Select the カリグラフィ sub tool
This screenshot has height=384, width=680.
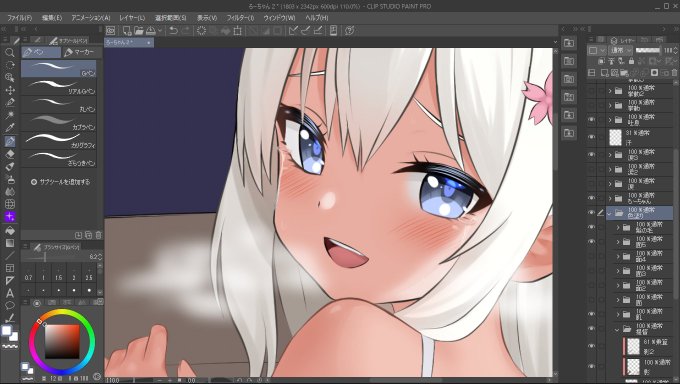[x=59, y=141]
